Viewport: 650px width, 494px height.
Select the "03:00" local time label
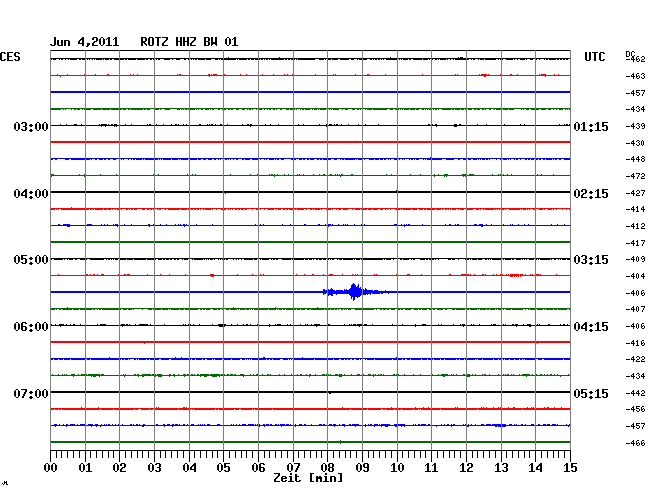pyautogui.click(x=31, y=126)
